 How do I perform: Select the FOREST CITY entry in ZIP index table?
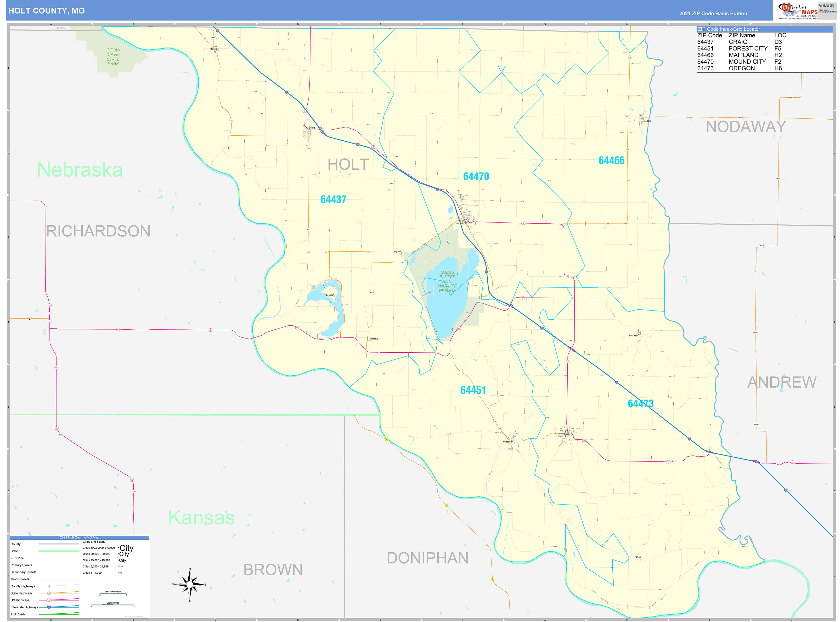748,48
